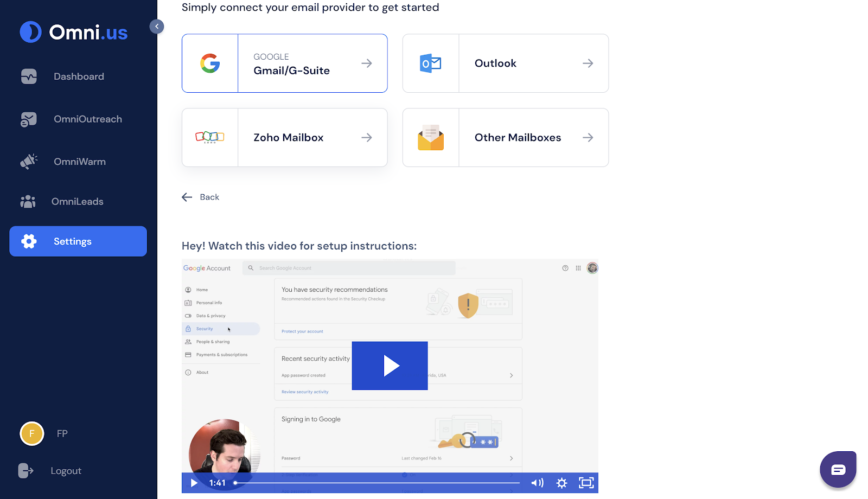Click the OmniLeads people icon
The image size is (868, 499).
(28, 202)
